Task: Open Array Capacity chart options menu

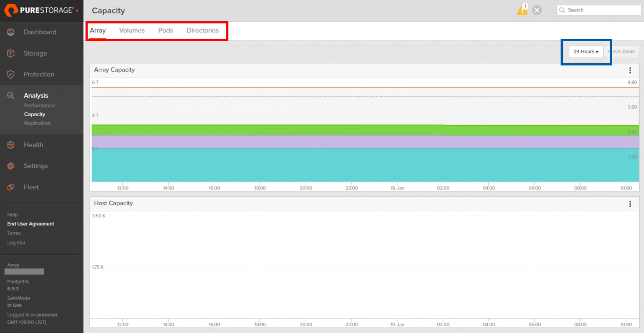Action: tap(630, 70)
